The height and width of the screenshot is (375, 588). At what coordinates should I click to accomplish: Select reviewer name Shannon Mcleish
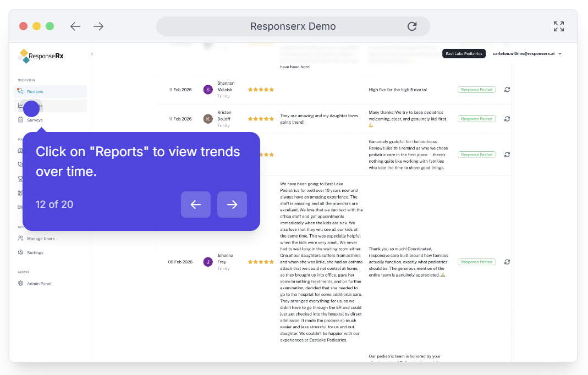(x=226, y=86)
